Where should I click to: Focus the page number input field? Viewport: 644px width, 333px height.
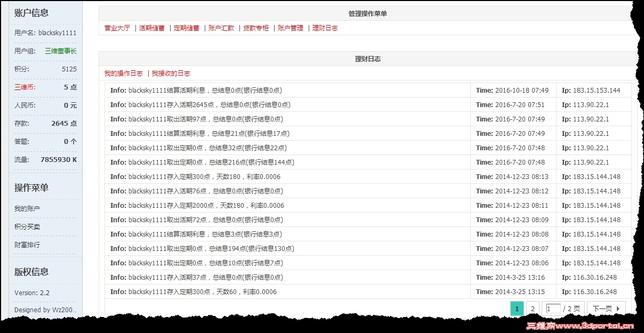[x=553, y=308]
